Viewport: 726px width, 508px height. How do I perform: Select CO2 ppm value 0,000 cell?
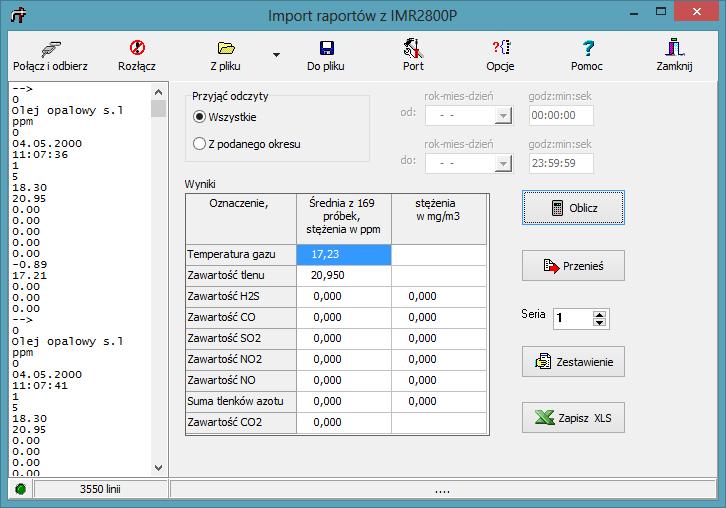tap(344, 422)
